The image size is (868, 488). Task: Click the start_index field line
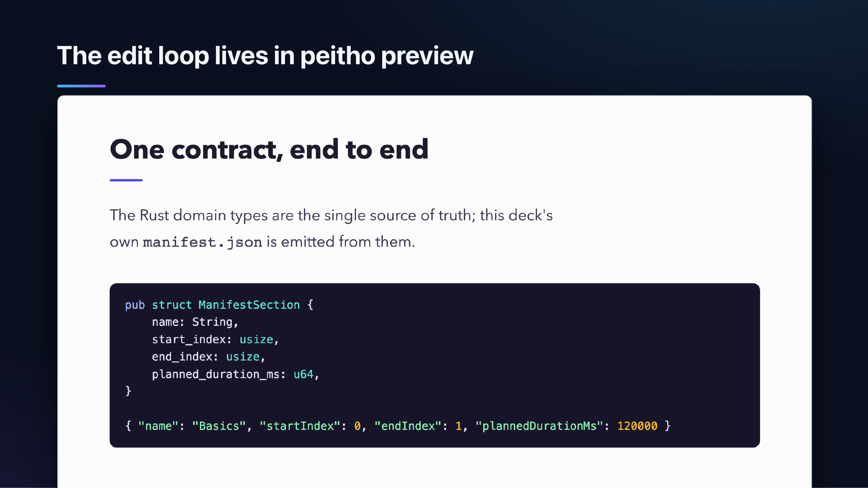[215, 340]
